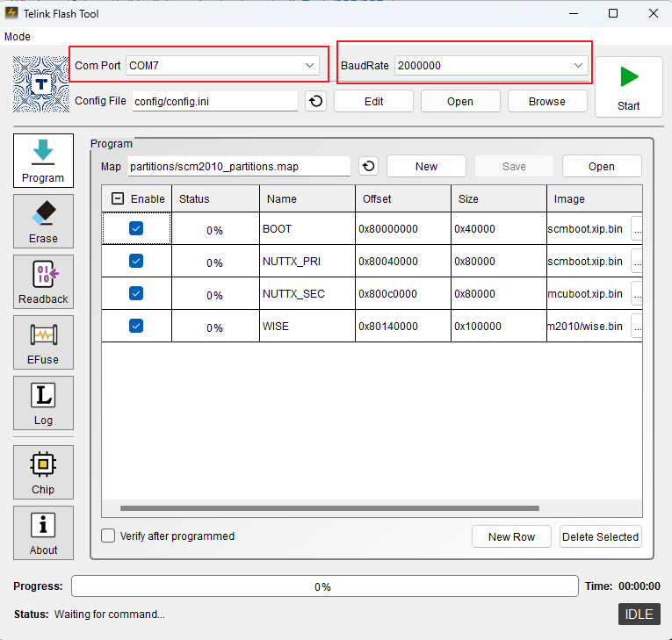Click the disabled Save map button
This screenshot has height=640, width=672.
pos(514,166)
